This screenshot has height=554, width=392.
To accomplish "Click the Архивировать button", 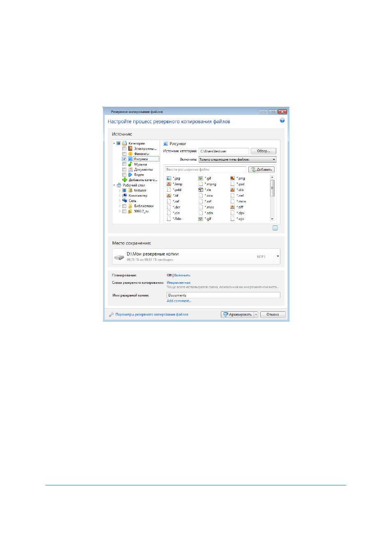I will pos(238,315).
